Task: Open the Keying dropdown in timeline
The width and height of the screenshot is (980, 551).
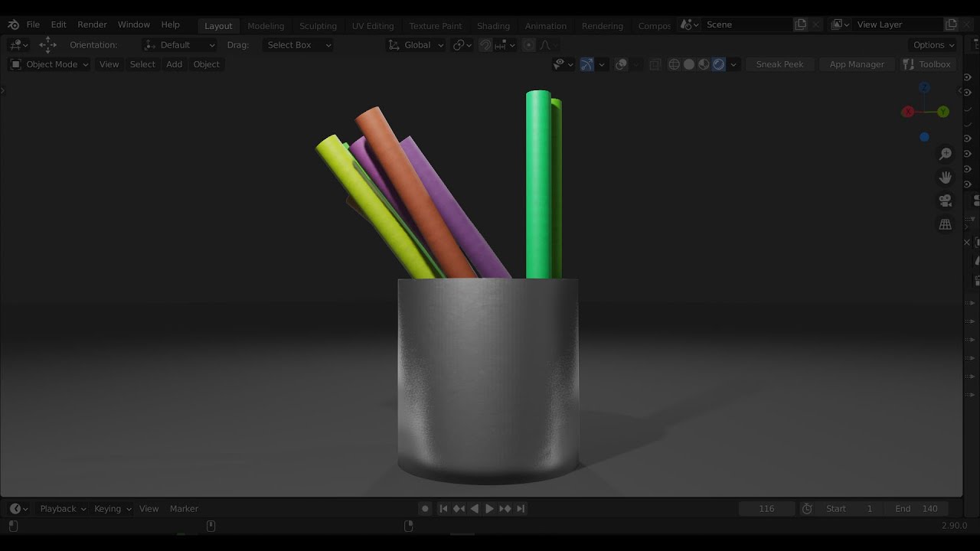Action: click(x=113, y=508)
